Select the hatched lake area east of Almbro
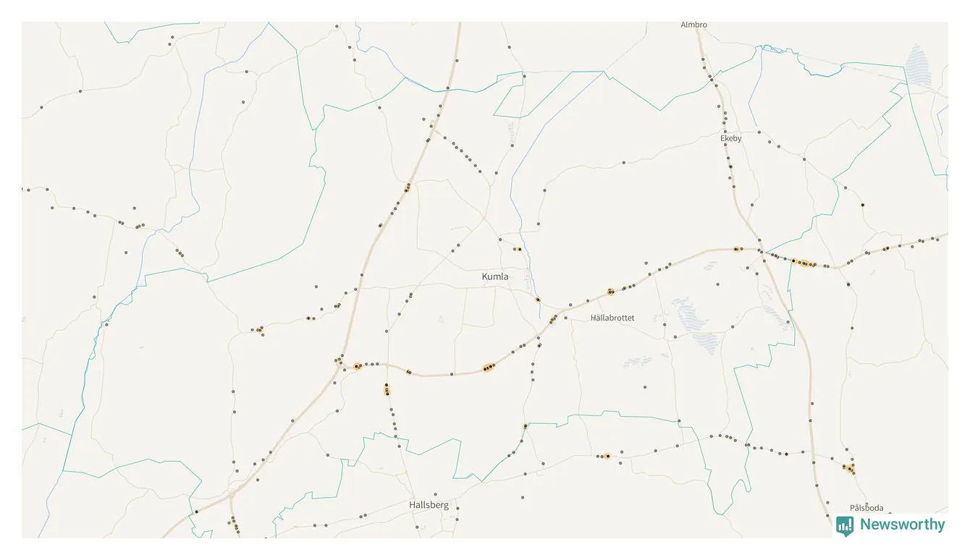The image size is (970, 560). tap(917, 67)
